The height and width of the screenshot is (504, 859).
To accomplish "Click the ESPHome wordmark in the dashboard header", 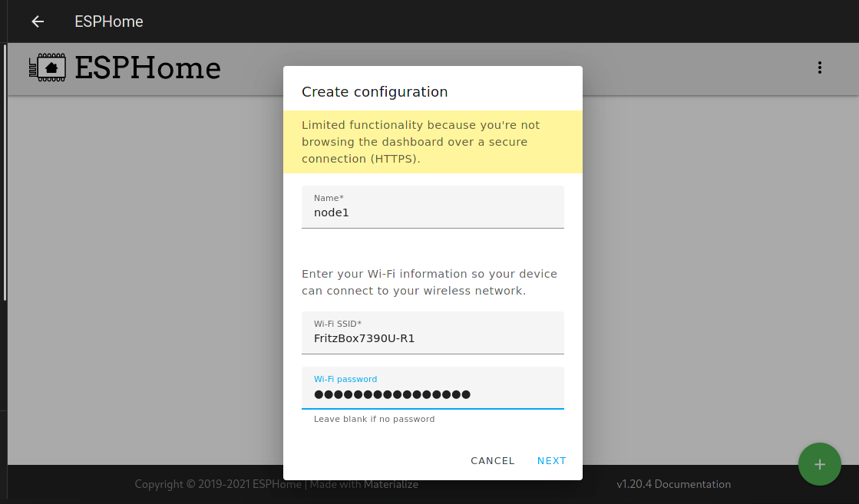I will point(147,68).
